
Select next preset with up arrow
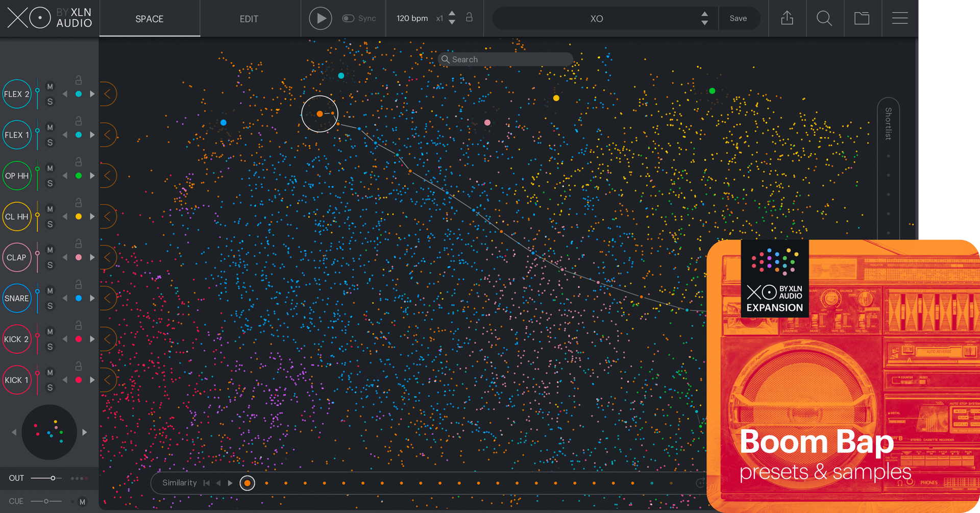coord(705,14)
